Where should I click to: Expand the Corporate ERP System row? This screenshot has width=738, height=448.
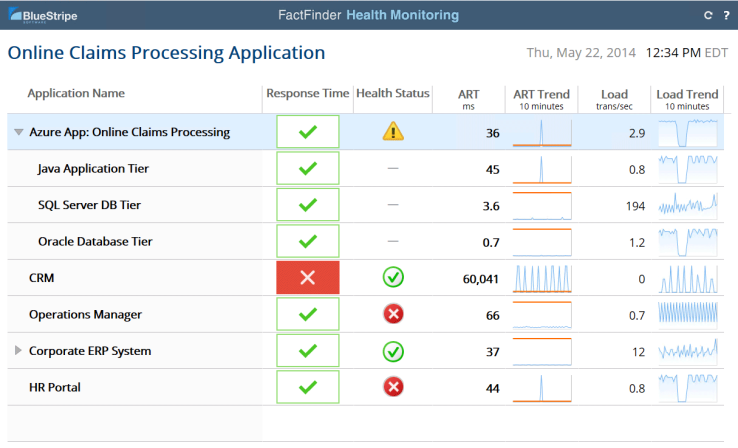pyautogui.click(x=19, y=351)
